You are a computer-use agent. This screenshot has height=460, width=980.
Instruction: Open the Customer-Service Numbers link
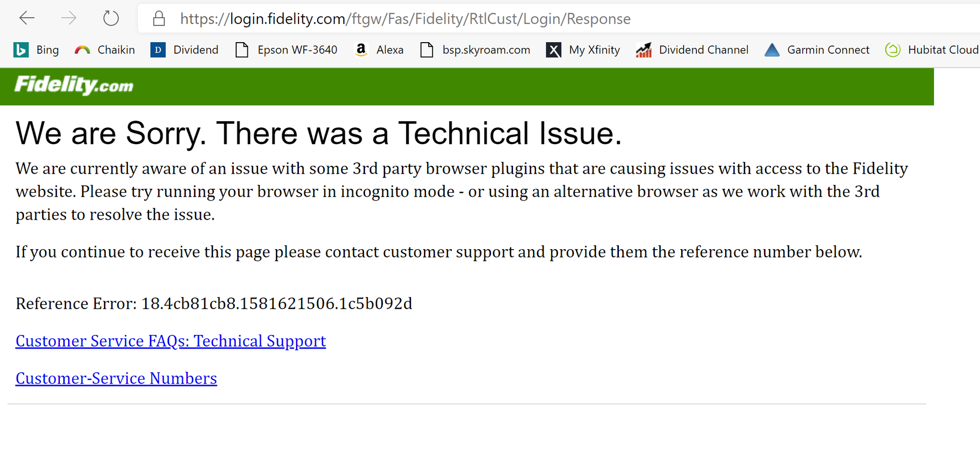(x=116, y=378)
